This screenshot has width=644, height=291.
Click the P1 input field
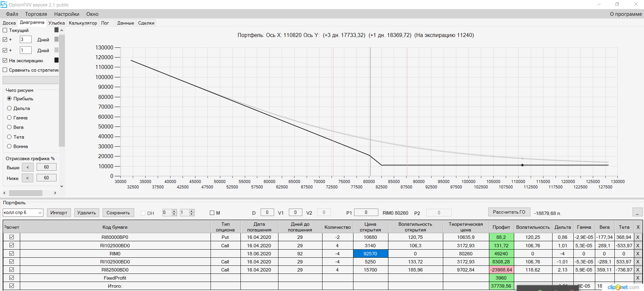366,213
